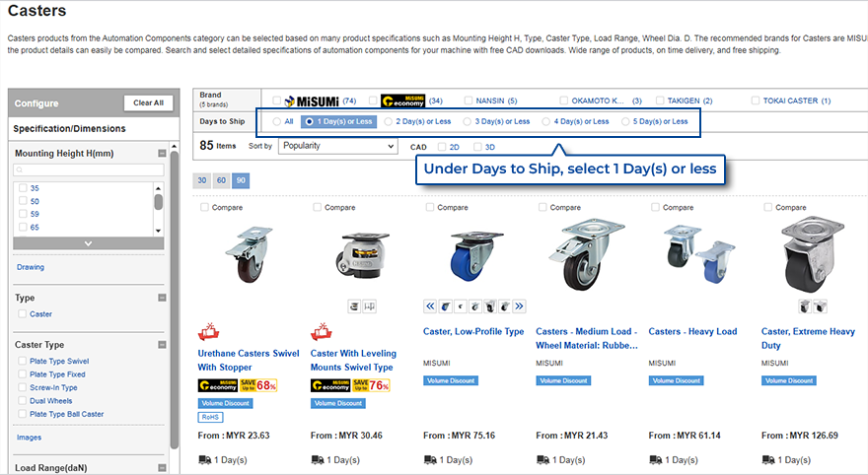
Task: Click the down arrow of the mounting height list
Action: tap(159, 231)
